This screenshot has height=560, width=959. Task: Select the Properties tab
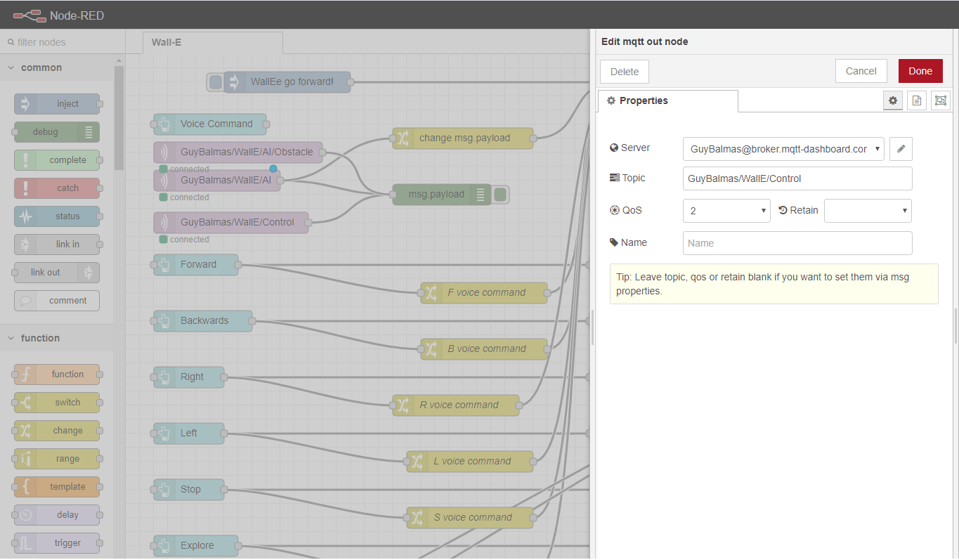[667, 100]
